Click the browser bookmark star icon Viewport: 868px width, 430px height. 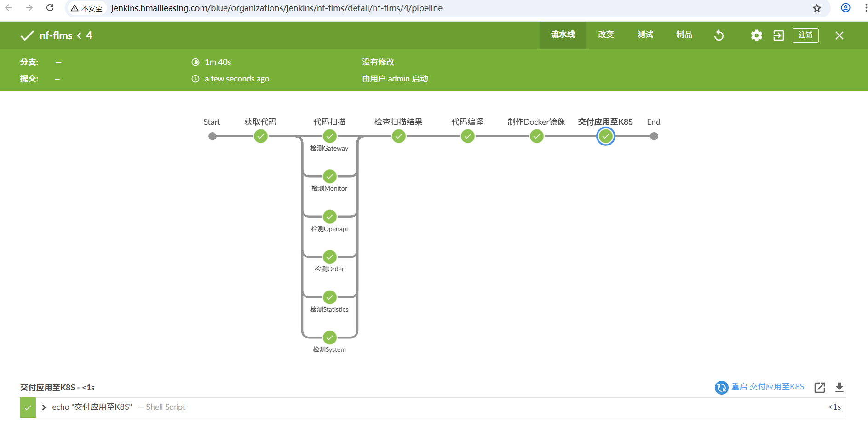816,8
